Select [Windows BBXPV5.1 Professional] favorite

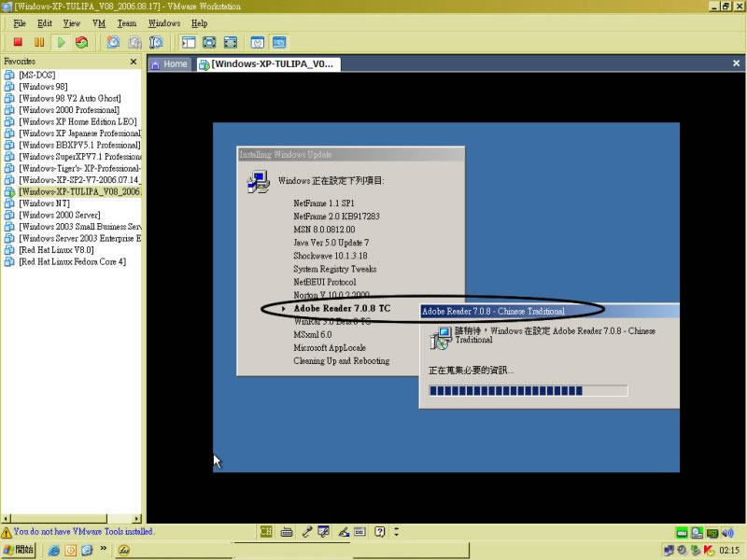click(79, 145)
